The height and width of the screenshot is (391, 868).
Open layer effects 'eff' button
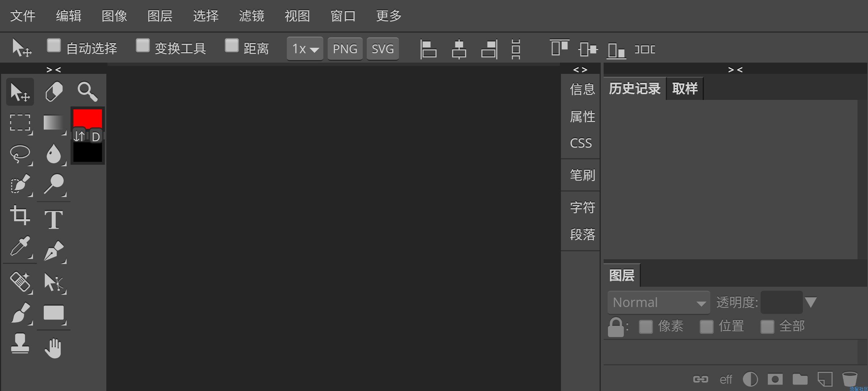[x=726, y=379]
